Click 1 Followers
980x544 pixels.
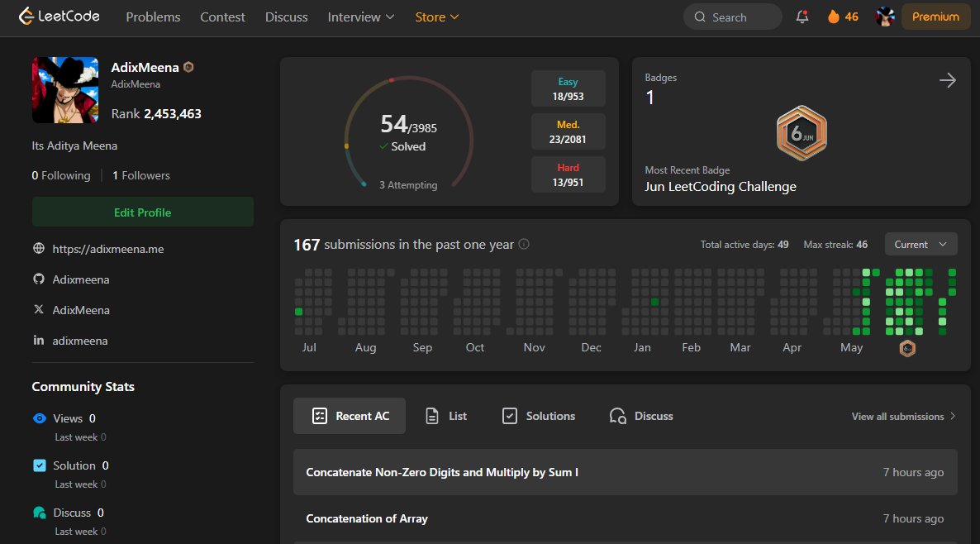pos(141,176)
